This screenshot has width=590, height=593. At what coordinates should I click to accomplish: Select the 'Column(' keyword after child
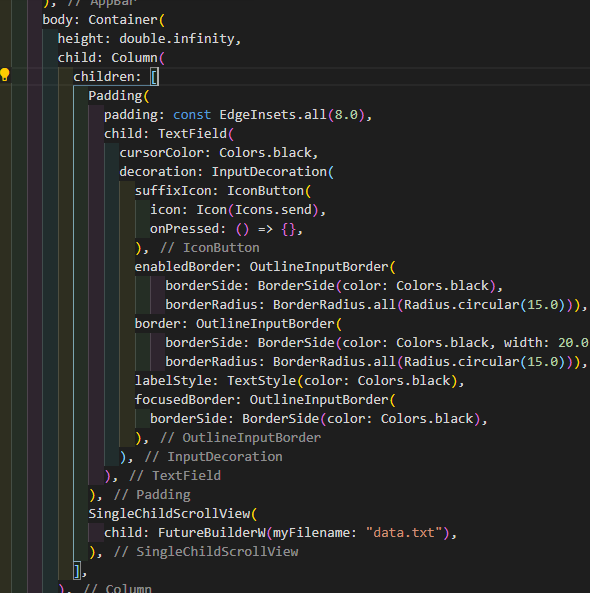(138, 57)
